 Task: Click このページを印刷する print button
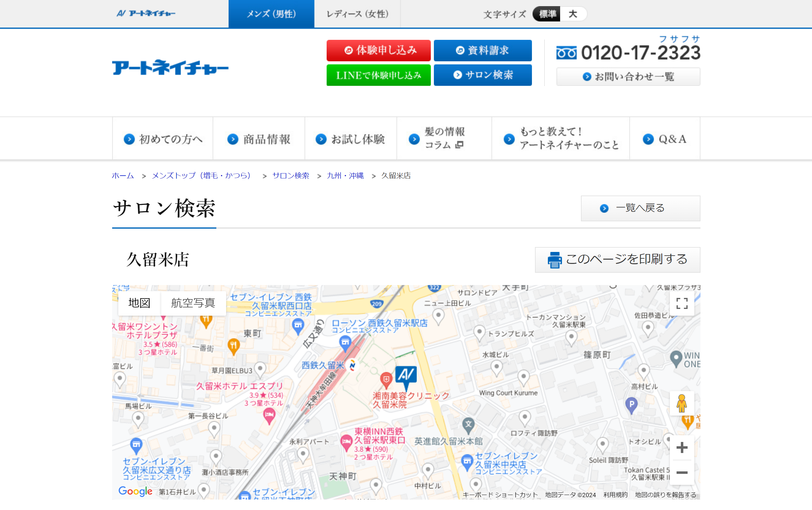pos(617,260)
